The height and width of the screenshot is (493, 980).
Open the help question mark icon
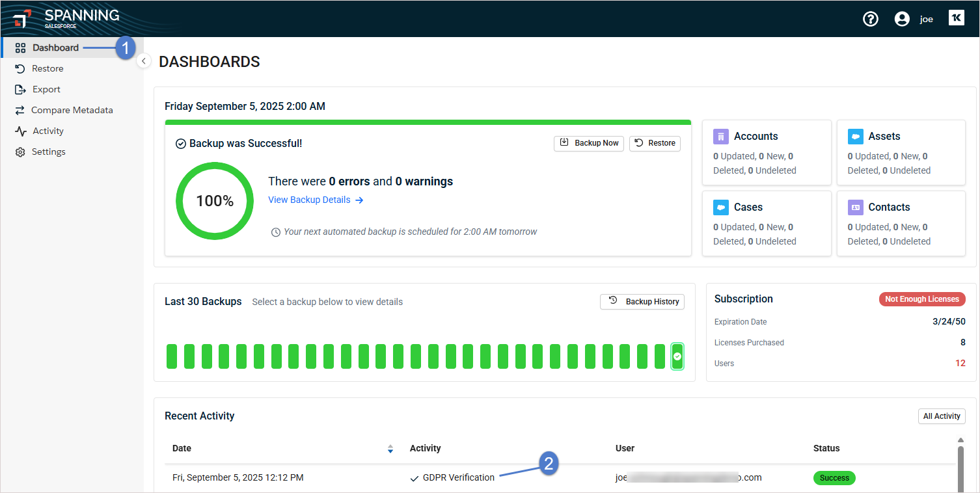click(870, 19)
